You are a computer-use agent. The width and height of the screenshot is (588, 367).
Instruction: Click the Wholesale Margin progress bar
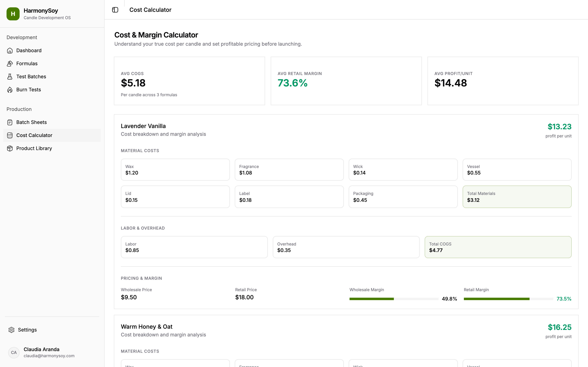click(394, 299)
